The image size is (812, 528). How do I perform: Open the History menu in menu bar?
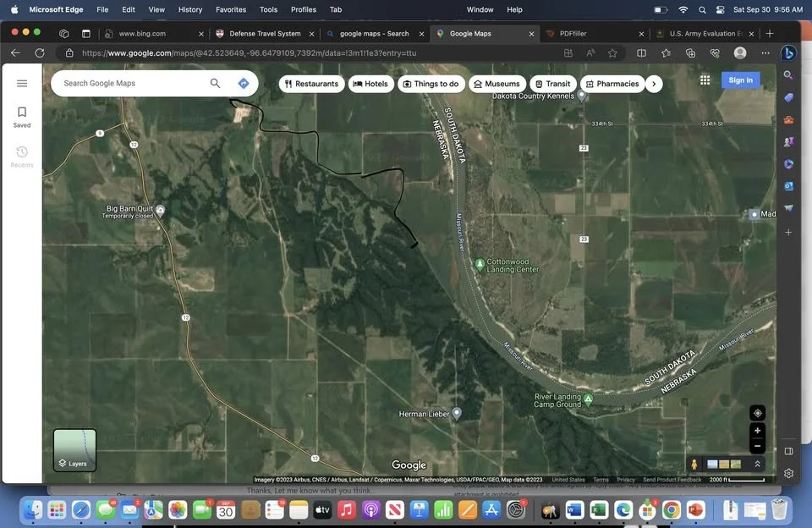point(190,9)
